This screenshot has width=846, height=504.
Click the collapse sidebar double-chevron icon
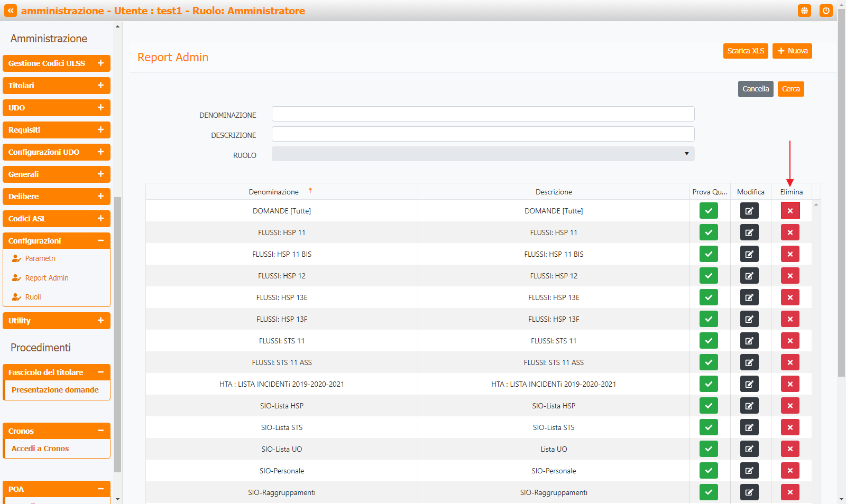coord(11,11)
